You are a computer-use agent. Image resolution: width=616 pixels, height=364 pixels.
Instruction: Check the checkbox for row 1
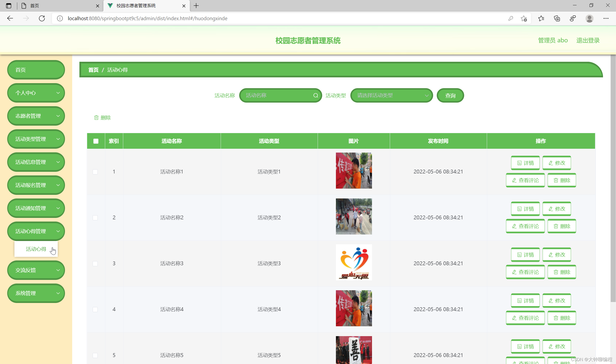[95, 172]
